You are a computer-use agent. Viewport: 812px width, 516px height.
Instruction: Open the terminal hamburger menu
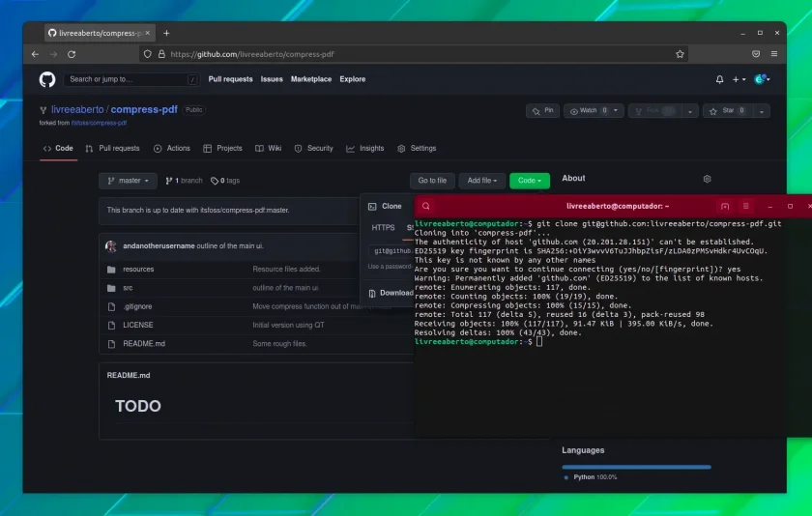click(x=745, y=206)
